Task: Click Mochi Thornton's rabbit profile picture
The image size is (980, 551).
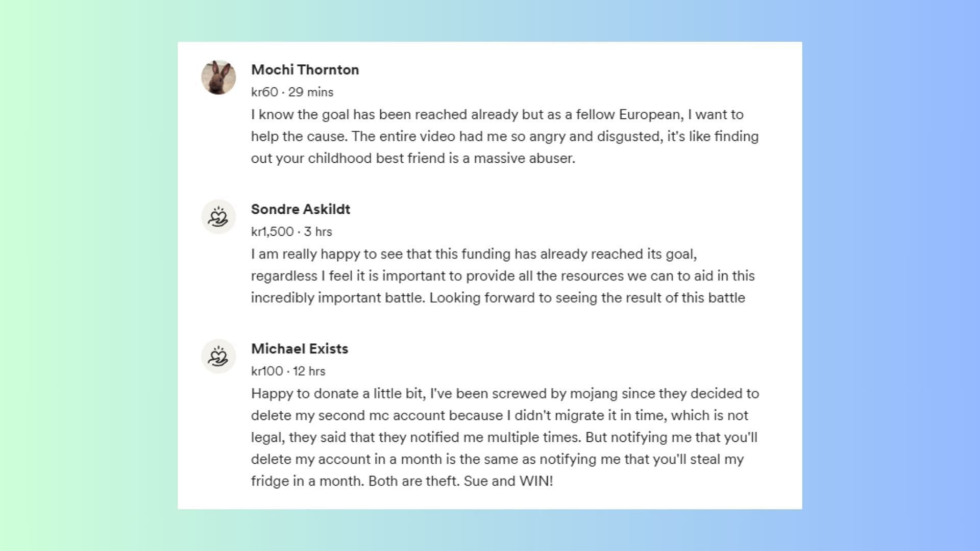Action: coord(218,78)
